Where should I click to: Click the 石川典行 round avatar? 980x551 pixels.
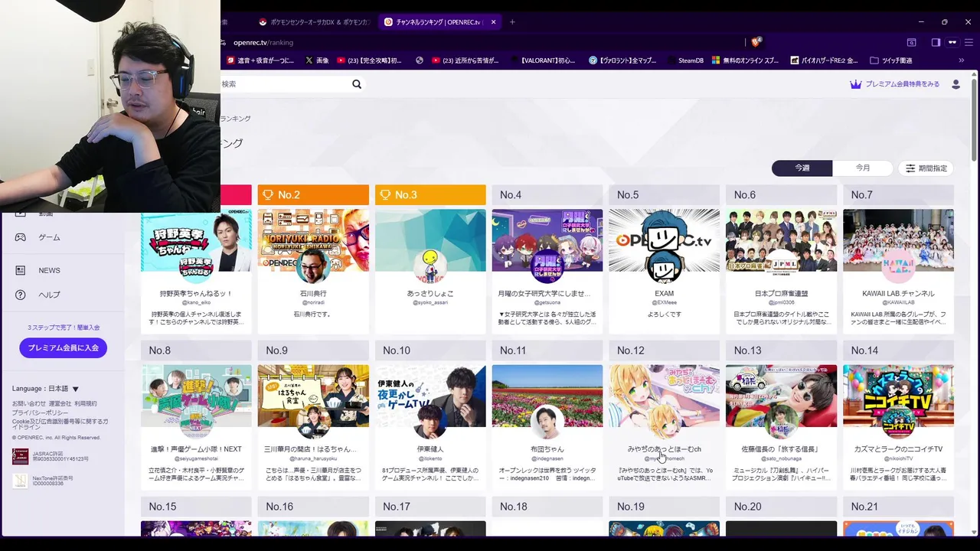tap(313, 266)
